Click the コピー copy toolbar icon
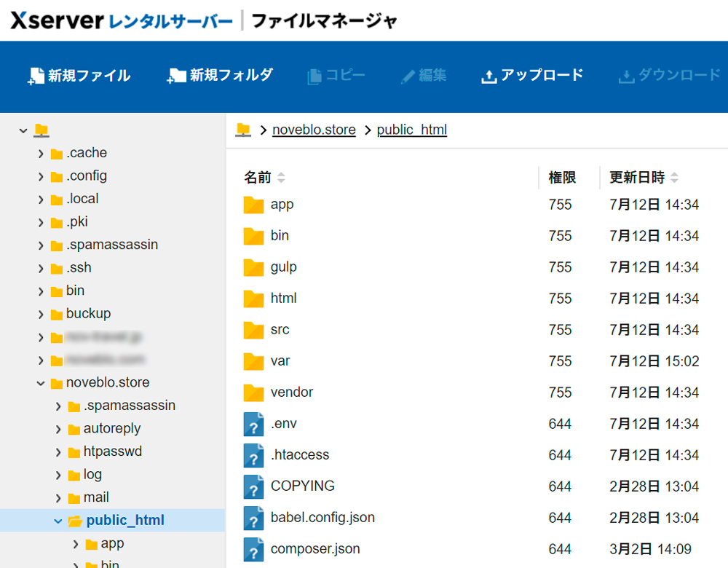The width and height of the screenshot is (728, 568). click(314, 74)
